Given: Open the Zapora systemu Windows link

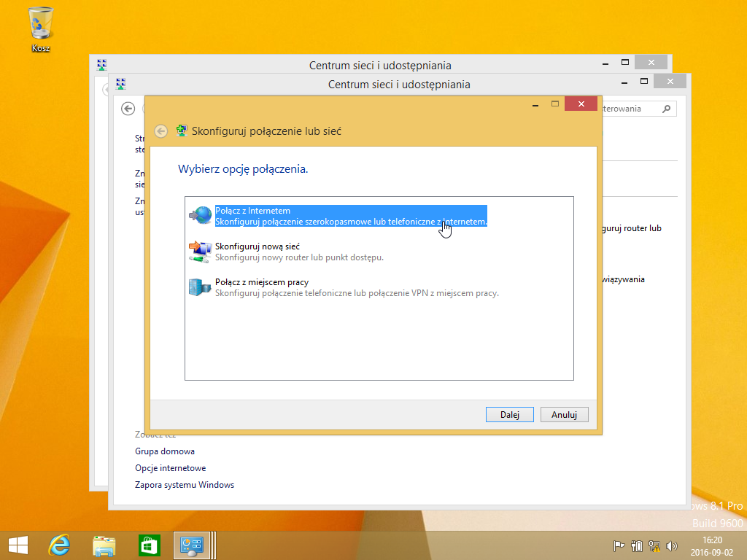Looking at the screenshot, I should 185,485.
